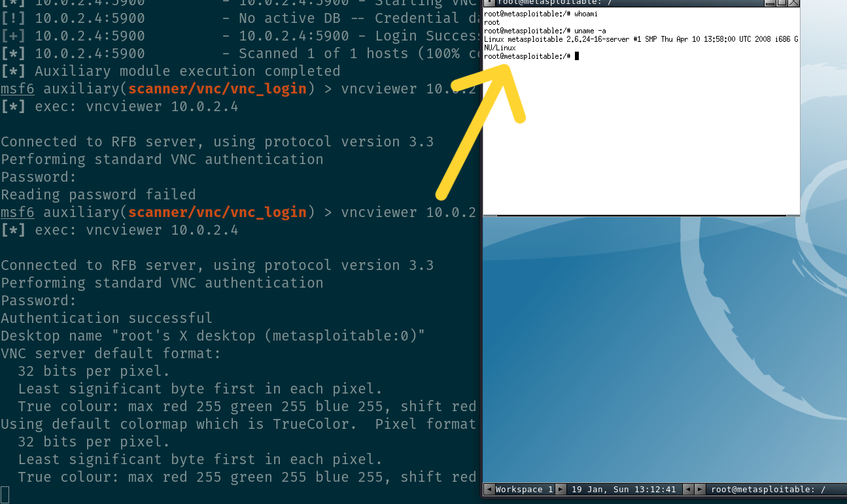Viewport: 847px width, 504px height.
Task: Close the root@metasploitable xterm window
Action: (x=793, y=3)
